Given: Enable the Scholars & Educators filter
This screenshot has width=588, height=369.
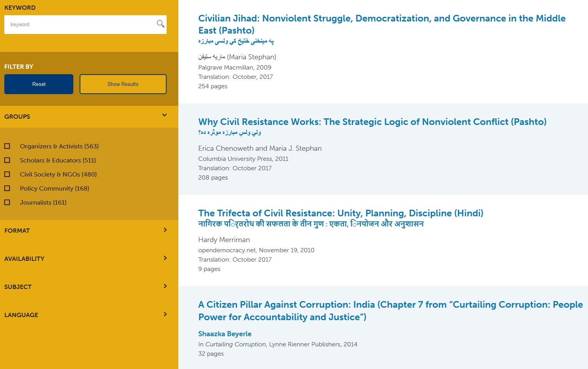Looking at the screenshot, I should (x=7, y=160).
